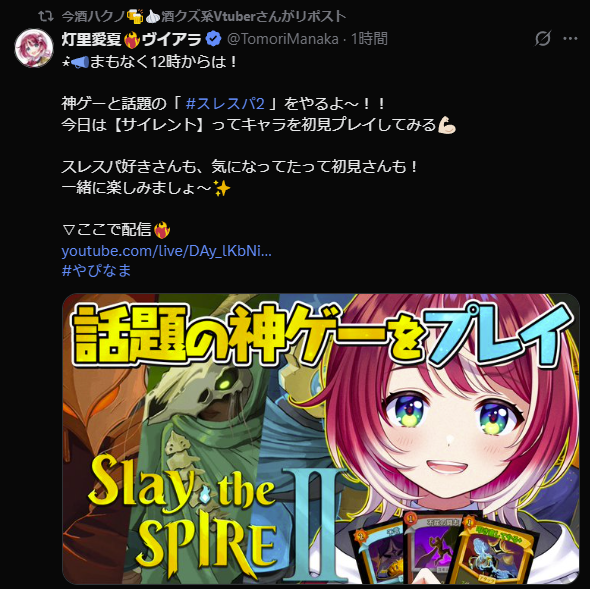
Task: Click the blue verified badge beside ヴイアラ
Action: click(x=214, y=39)
